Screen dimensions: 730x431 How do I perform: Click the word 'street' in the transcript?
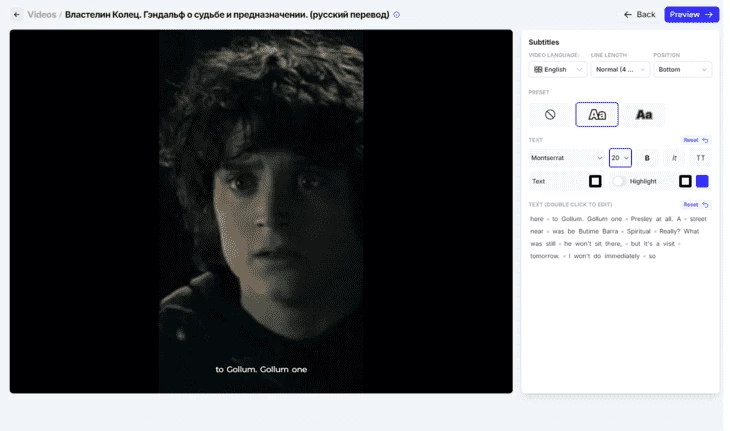coord(698,219)
